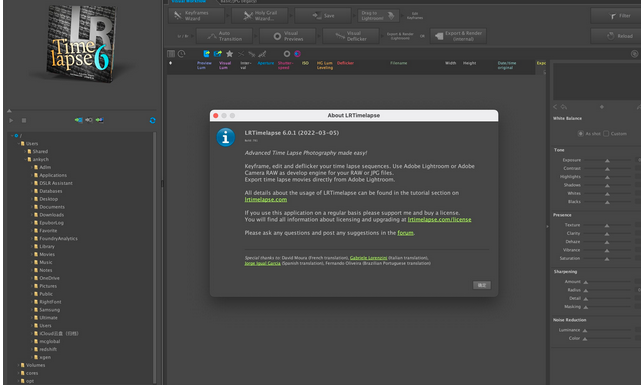Click the Holy Grail Wizard button
The width and height of the screenshot is (641, 385).
(x=260, y=16)
